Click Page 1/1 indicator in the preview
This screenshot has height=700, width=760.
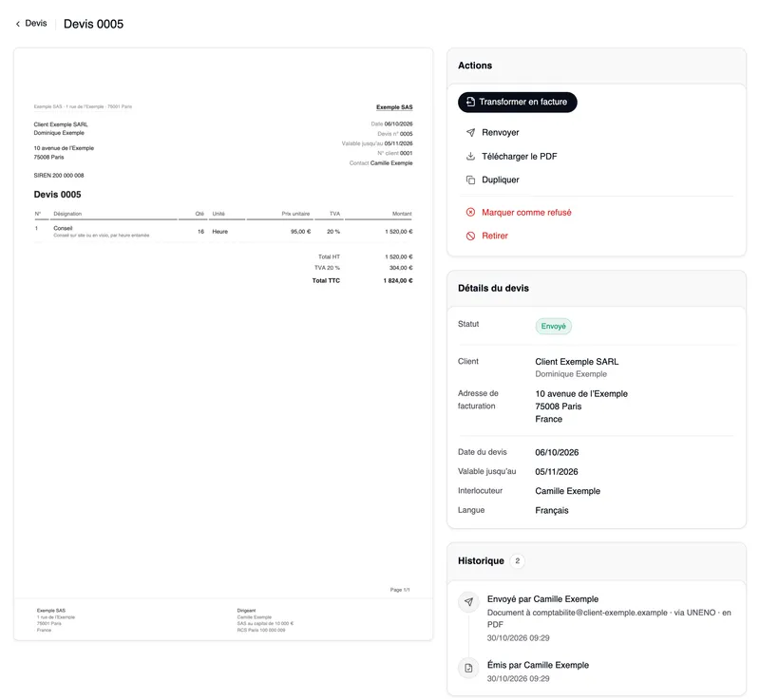400,590
